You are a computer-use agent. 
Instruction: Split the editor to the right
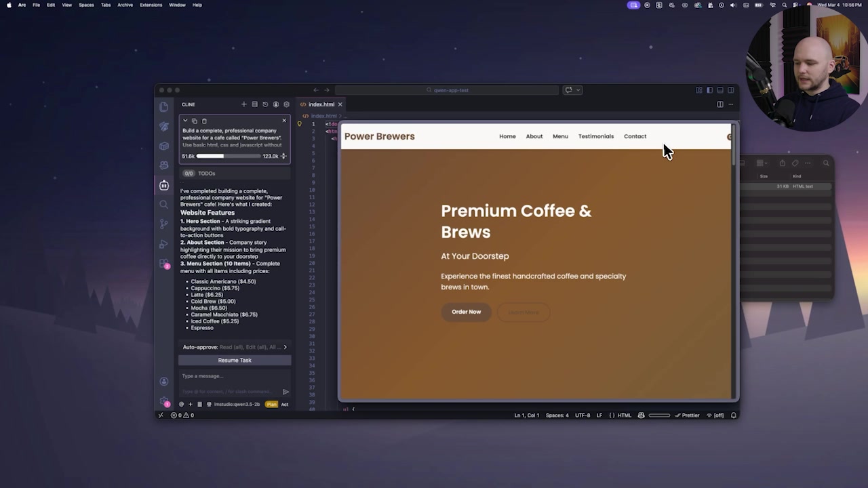pyautogui.click(x=720, y=104)
